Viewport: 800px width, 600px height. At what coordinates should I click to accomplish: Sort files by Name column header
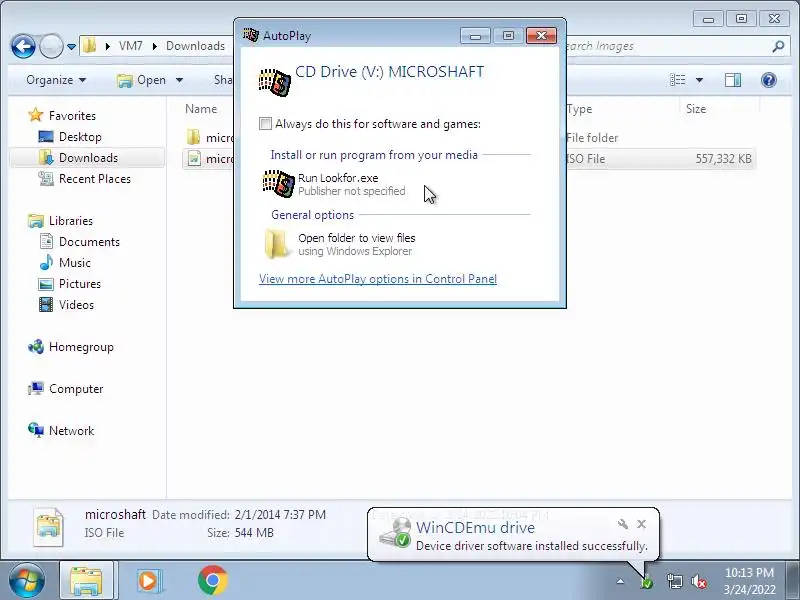point(201,109)
